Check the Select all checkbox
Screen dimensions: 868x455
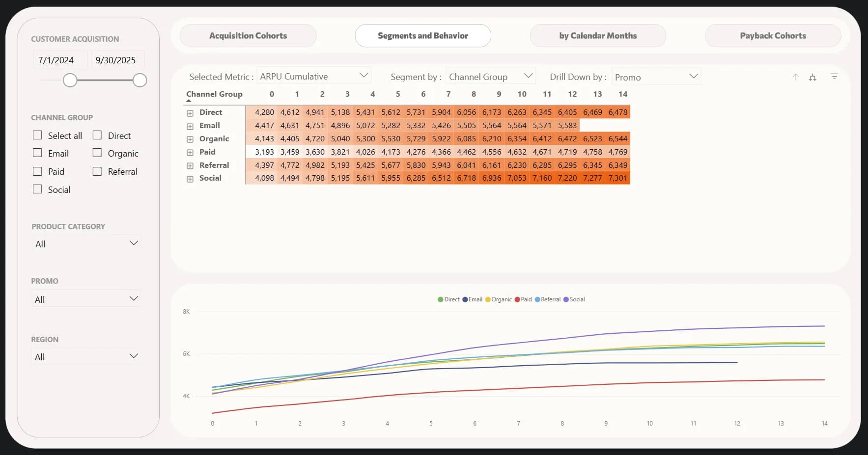click(x=37, y=135)
